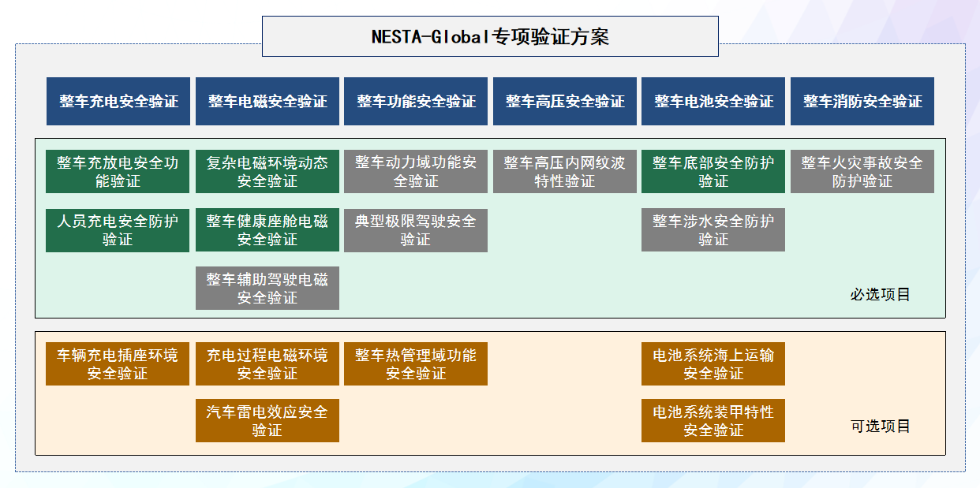Open the 整车高压安全验证 section
The image size is (980, 488).
point(564,101)
